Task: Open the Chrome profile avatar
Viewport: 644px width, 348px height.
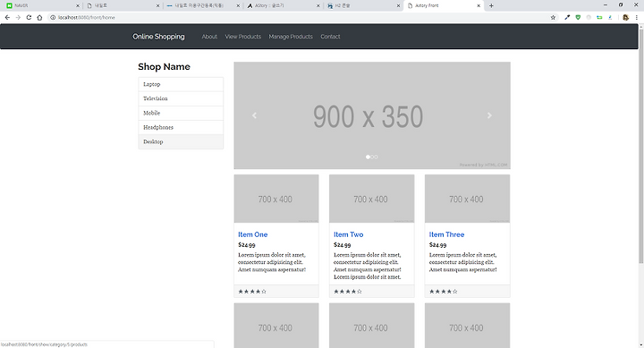Action: coord(625,17)
